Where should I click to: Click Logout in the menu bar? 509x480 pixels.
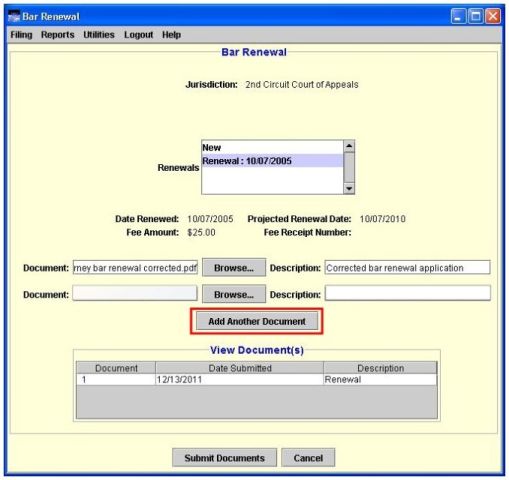click(139, 35)
